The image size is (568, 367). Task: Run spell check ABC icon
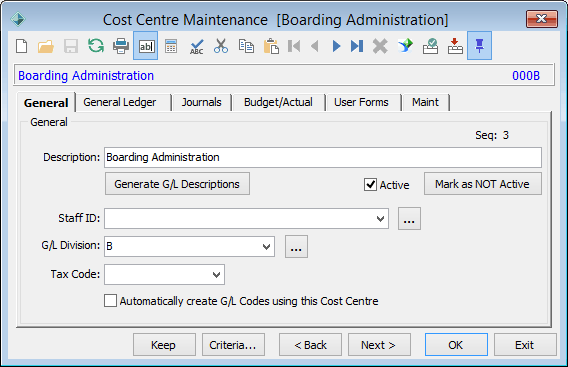tap(197, 46)
